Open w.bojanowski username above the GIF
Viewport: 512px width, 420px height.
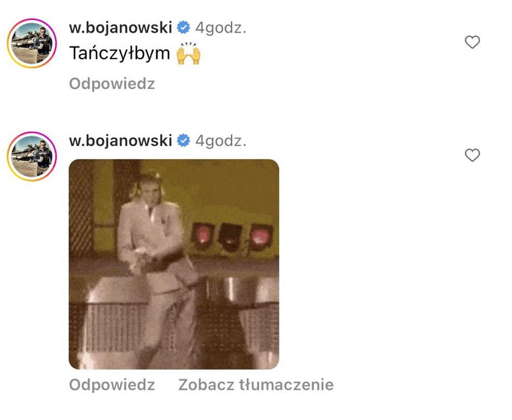(120, 140)
